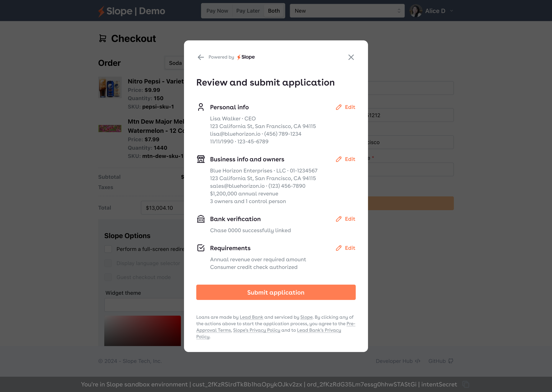Close the Slope application modal
This screenshot has height=392, width=552.
(x=351, y=57)
